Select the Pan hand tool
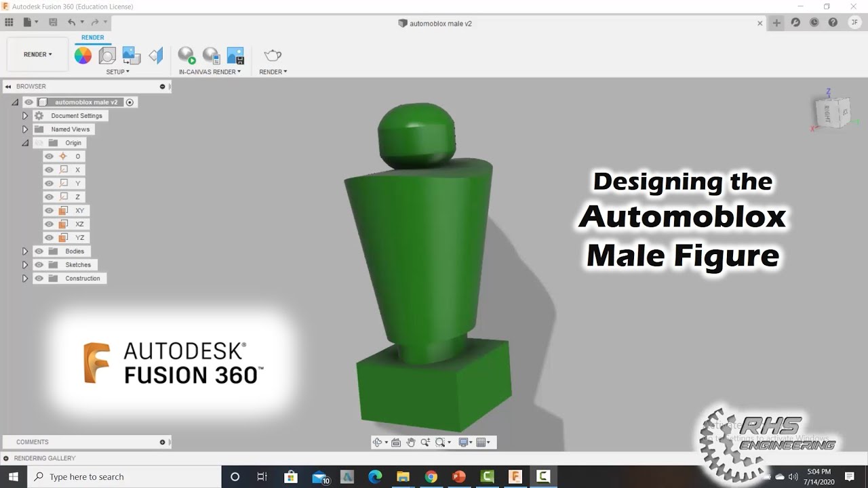The width and height of the screenshot is (868, 488). [x=410, y=443]
